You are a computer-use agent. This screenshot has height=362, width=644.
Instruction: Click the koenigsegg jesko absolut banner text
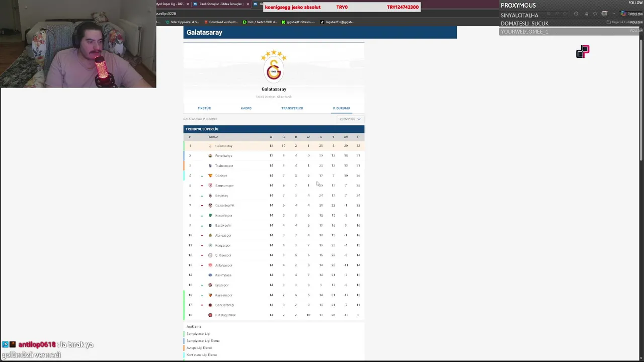(x=293, y=7)
